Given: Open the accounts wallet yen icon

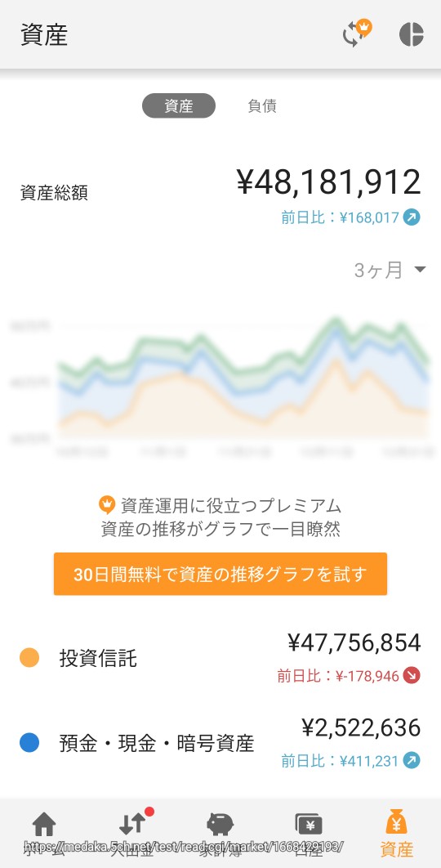Looking at the screenshot, I should [309, 824].
